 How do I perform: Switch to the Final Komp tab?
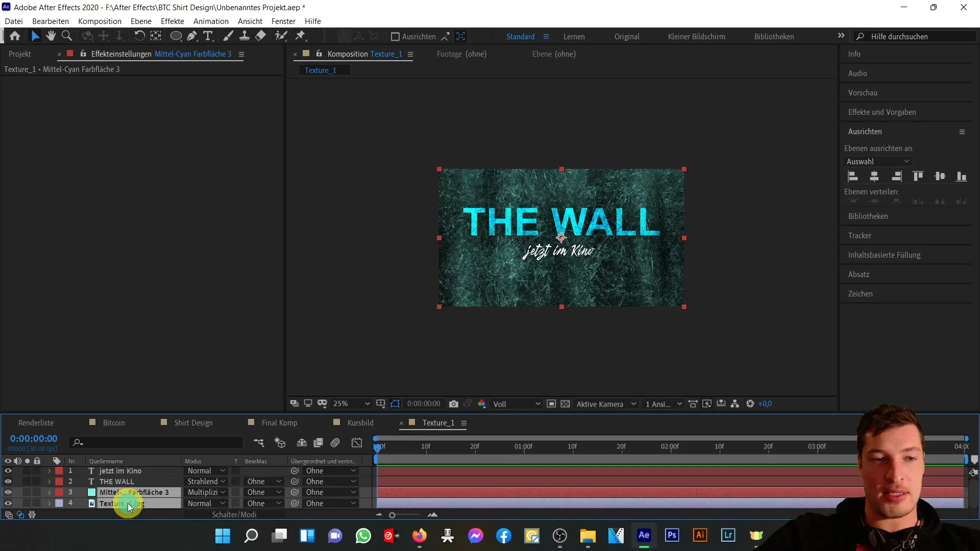279,422
